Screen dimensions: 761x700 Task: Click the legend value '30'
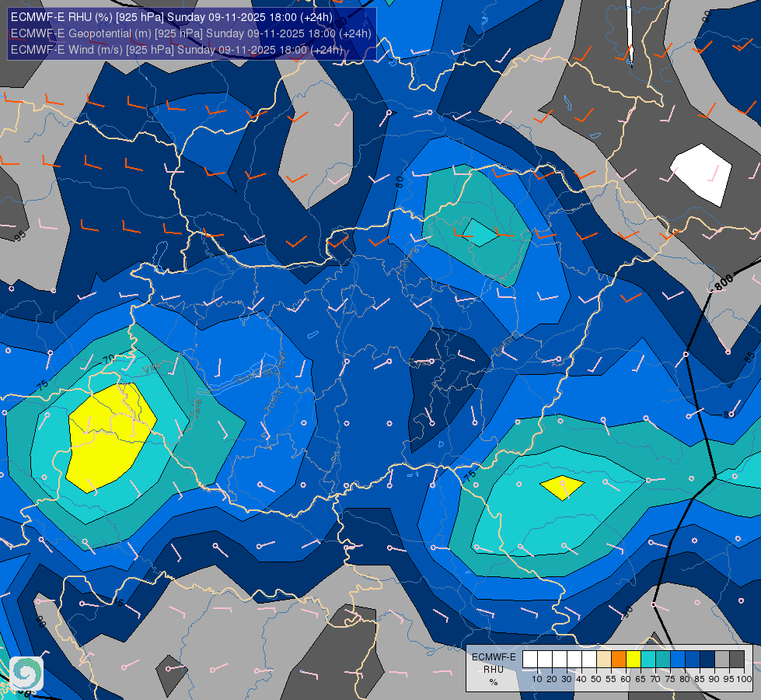567,679
